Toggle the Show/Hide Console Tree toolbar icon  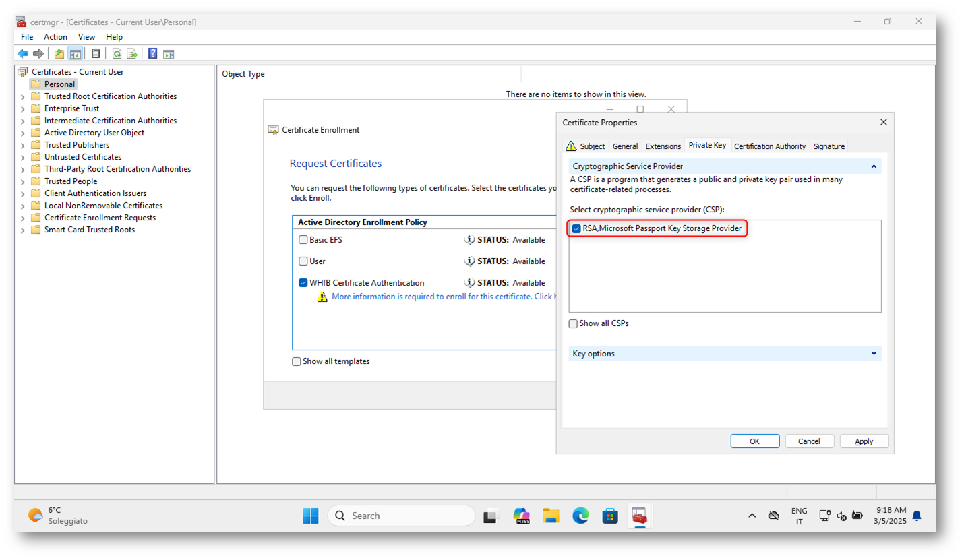tap(76, 53)
